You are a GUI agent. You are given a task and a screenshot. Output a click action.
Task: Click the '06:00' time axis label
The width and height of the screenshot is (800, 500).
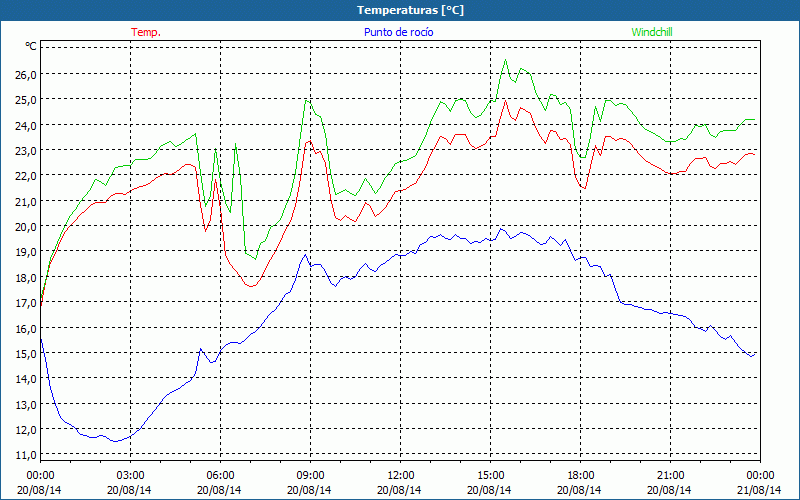click(220, 476)
